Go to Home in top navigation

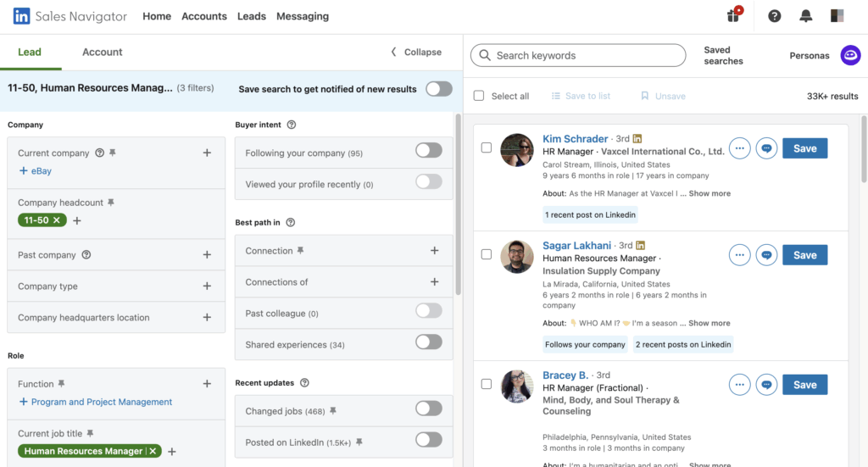click(x=157, y=16)
